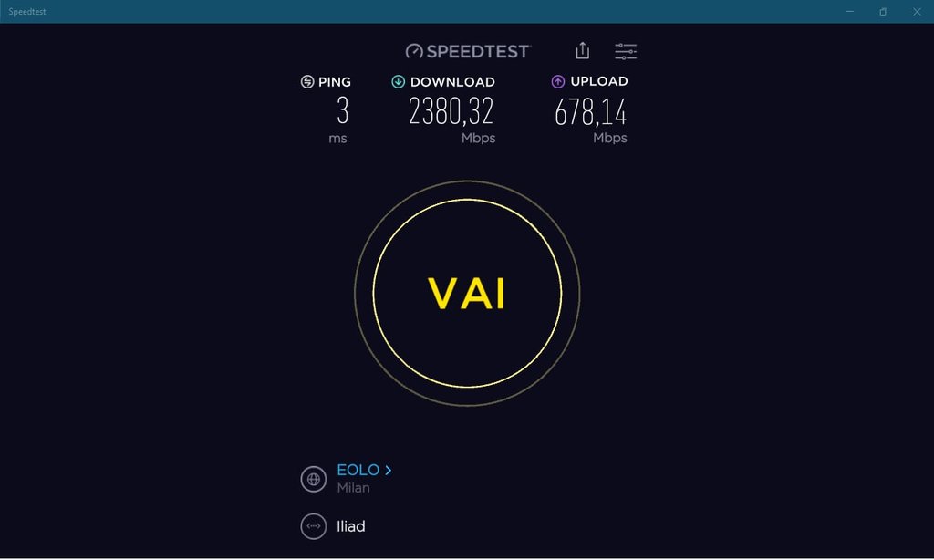The image size is (934, 560).
Task: Click the globe server icon
Action: 314,479
